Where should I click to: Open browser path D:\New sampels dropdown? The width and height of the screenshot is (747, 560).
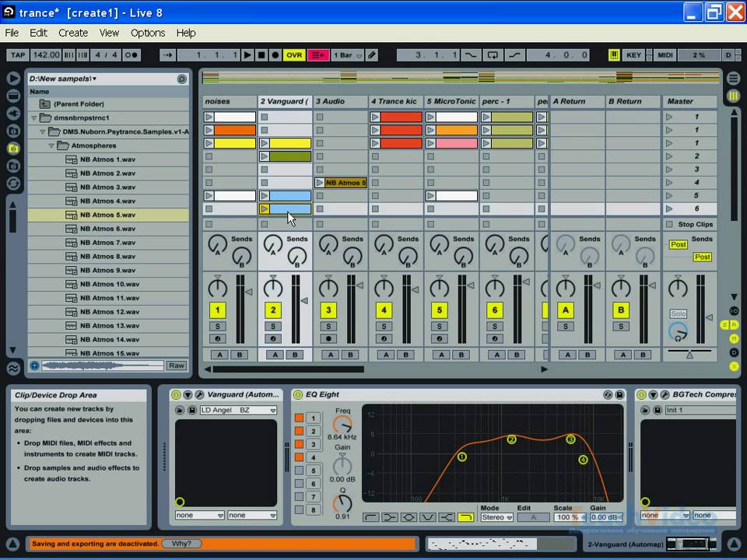63,79
